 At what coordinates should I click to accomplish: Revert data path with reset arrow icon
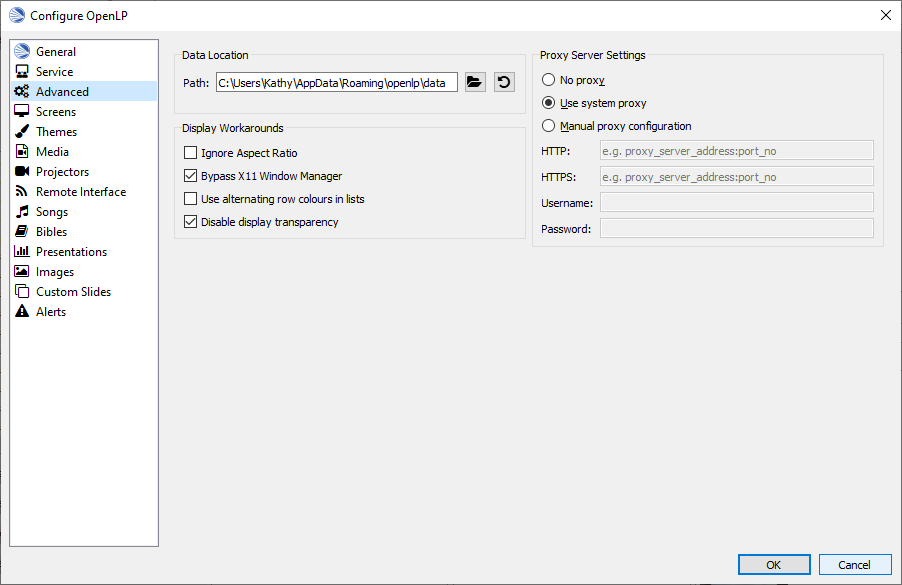coord(504,82)
